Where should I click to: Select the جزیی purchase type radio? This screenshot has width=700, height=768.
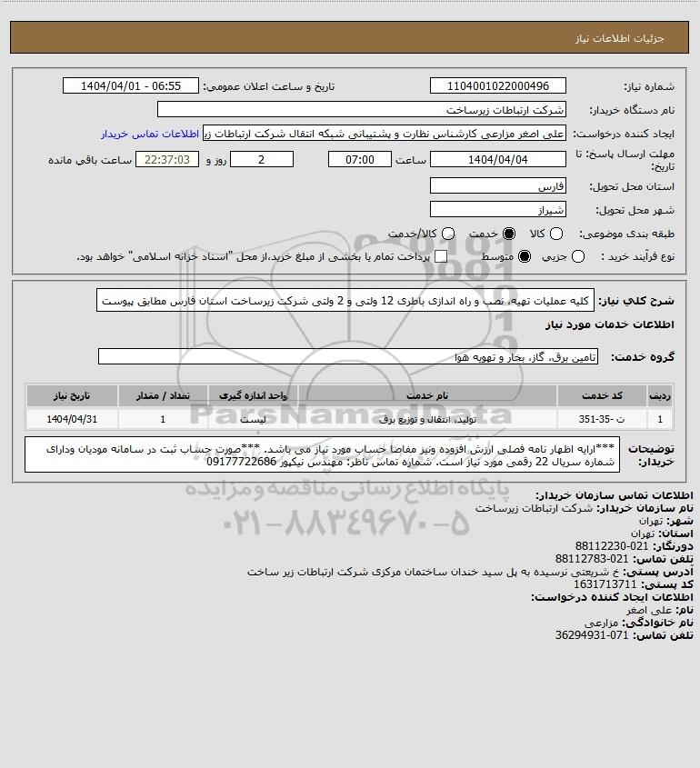coord(578,256)
